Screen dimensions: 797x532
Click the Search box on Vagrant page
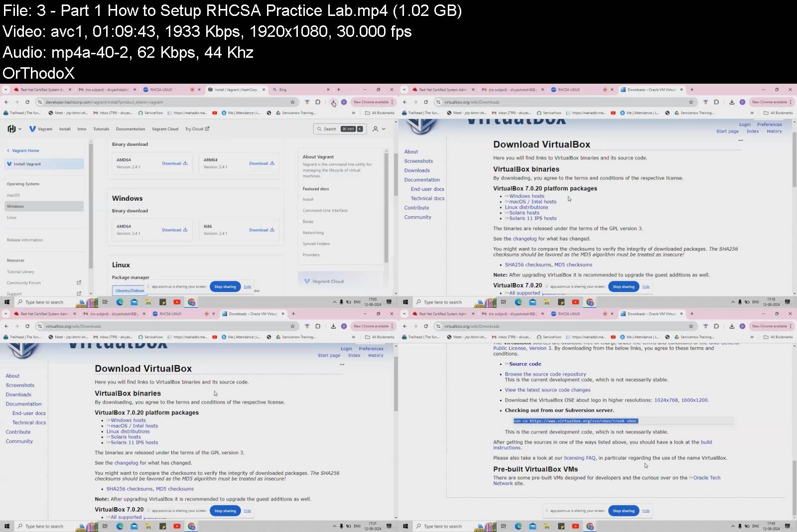click(340, 129)
